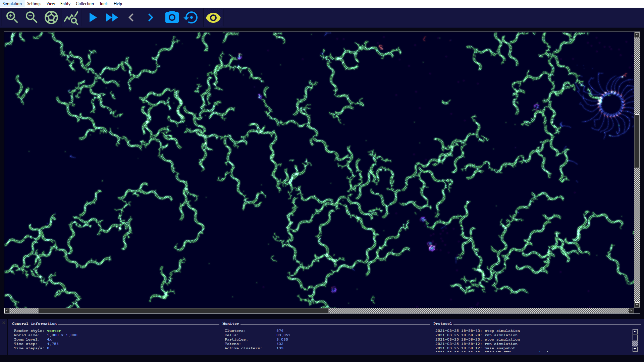Click the fast-forward double arrow icon

tap(112, 17)
